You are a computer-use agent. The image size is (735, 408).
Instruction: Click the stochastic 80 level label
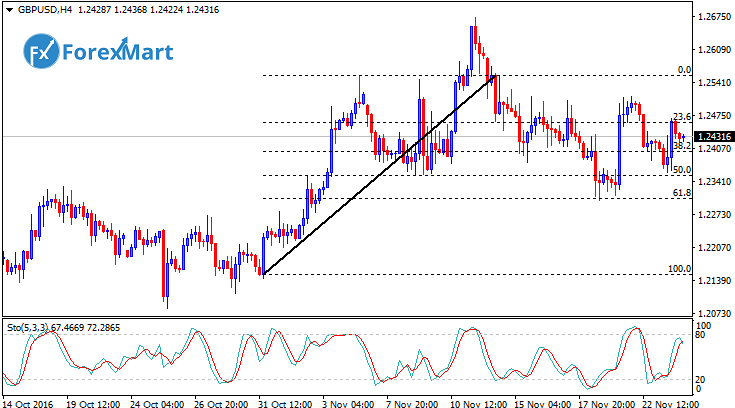(x=703, y=335)
